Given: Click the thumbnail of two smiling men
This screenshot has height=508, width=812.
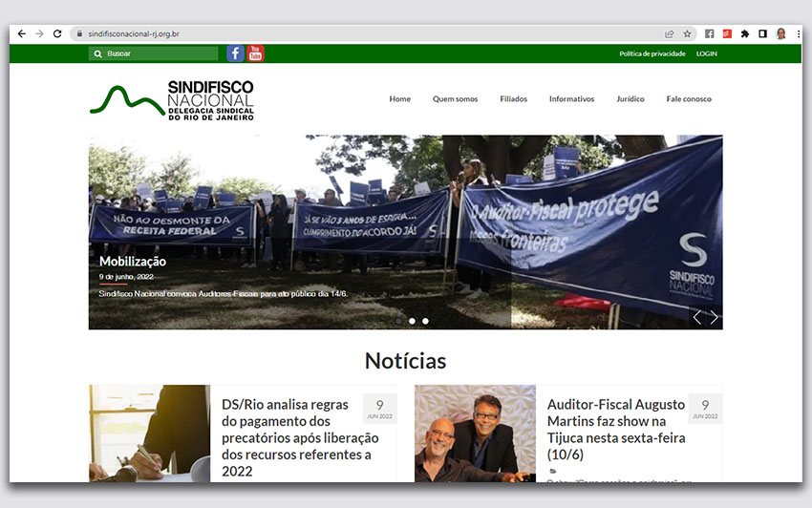Looking at the screenshot, I should click(x=475, y=434).
